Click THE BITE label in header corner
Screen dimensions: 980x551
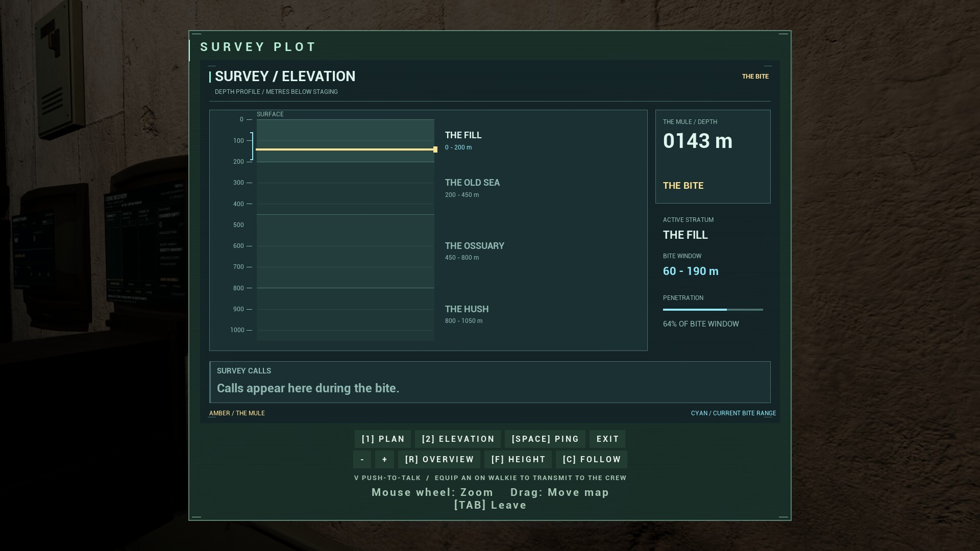[755, 77]
